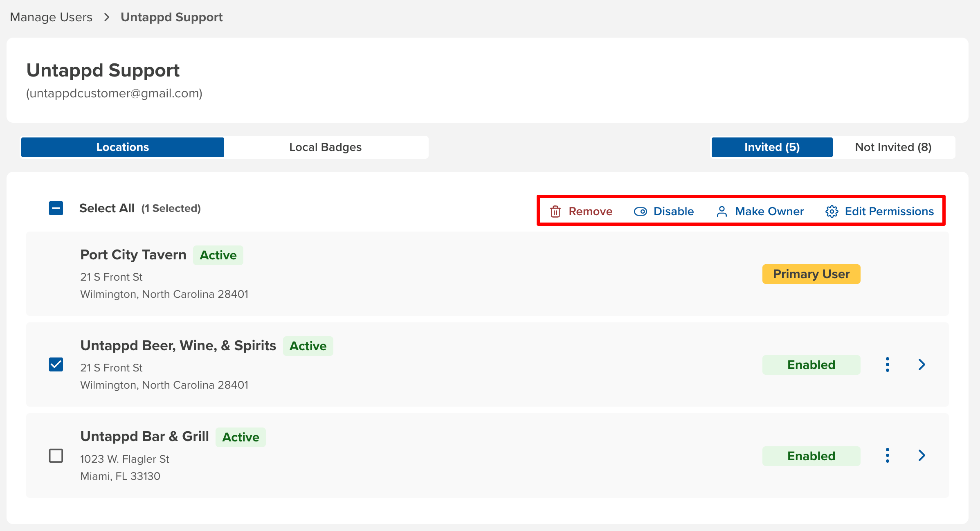Show the Not Invited (8) list

click(x=893, y=147)
